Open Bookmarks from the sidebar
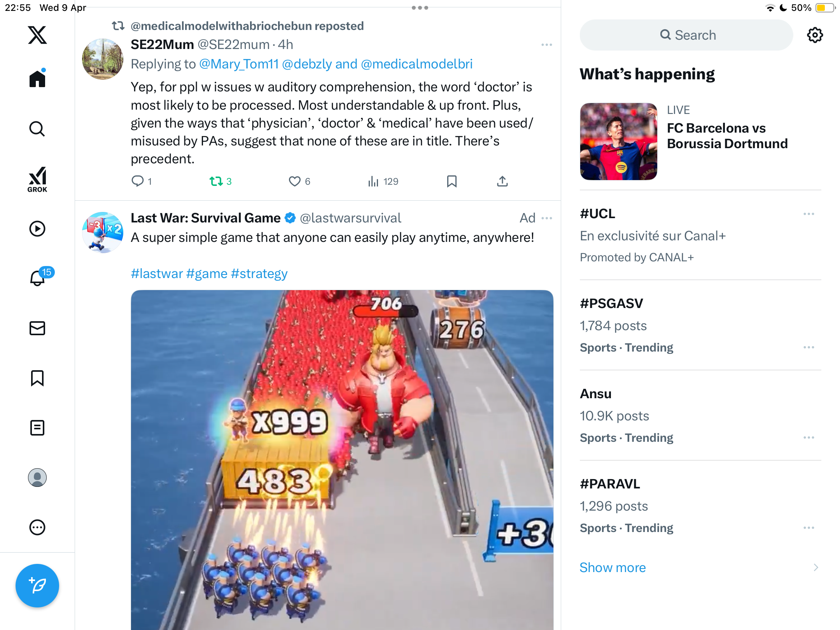 pyautogui.click(x=37, y=378)
